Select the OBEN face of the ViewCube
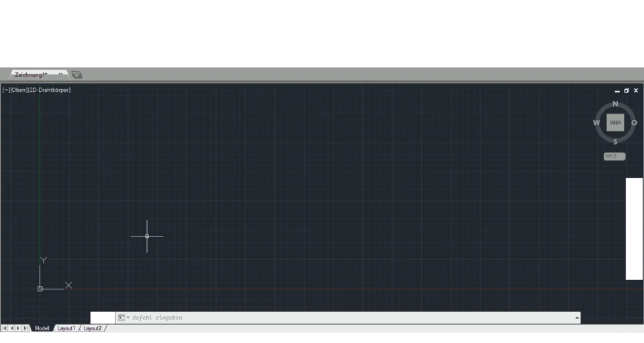The width and height of the screenshot is (644, 343). tap(615, 123)
